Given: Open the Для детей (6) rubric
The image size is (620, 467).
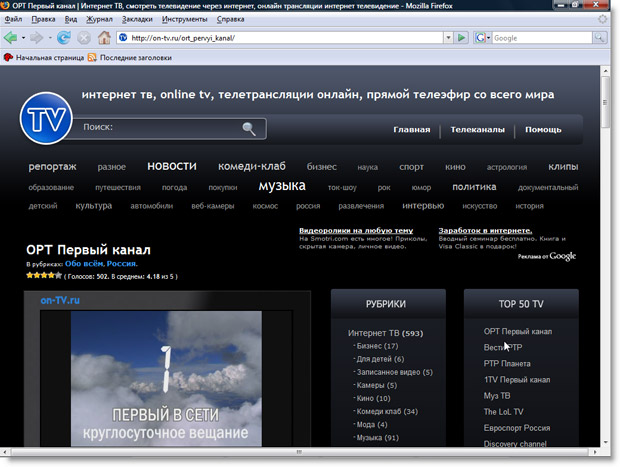Looking at the screenshot, I should [380, 359].
